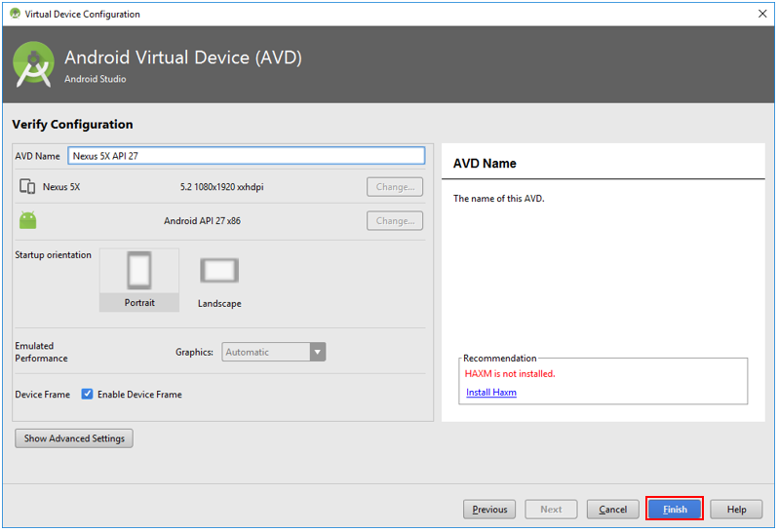Select Landscape startup orientation

point(219,283)
